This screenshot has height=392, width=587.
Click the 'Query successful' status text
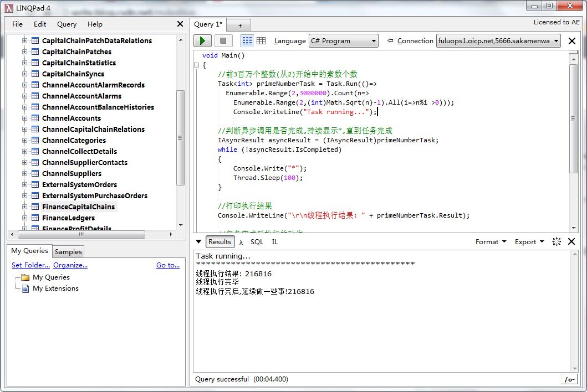(222, 379)
